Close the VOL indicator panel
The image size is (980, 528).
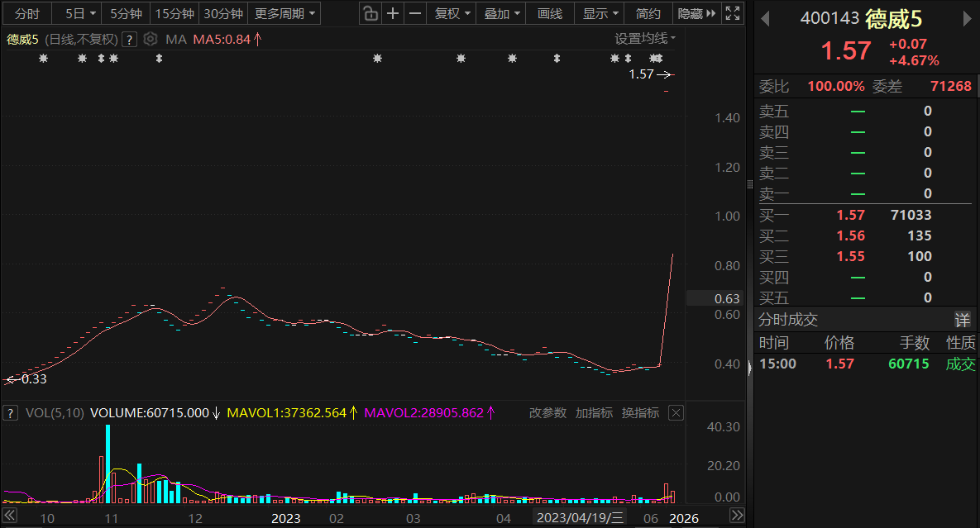[x=676, y=412]
